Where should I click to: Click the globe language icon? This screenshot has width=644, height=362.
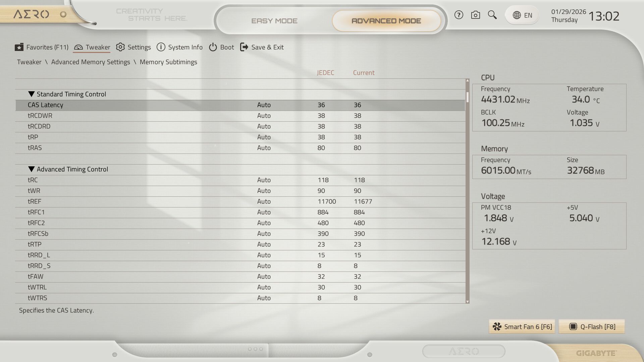(517, 15)
